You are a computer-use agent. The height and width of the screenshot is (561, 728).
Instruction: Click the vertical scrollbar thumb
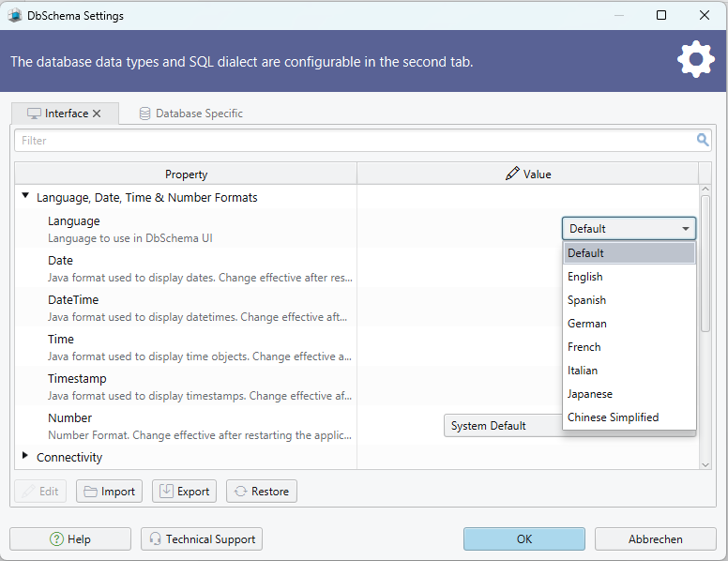(705, 264)
